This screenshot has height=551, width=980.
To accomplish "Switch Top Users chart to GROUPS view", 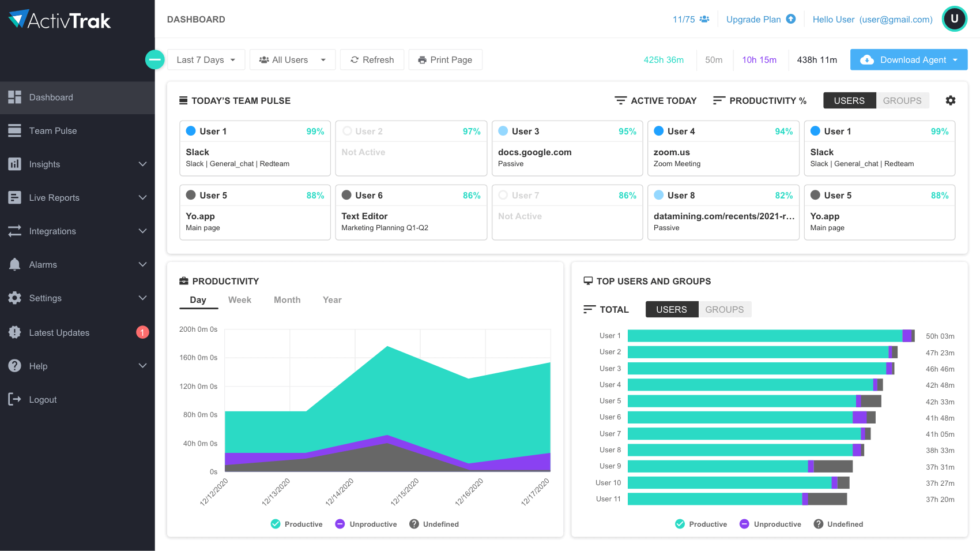I will pos(725,309).
